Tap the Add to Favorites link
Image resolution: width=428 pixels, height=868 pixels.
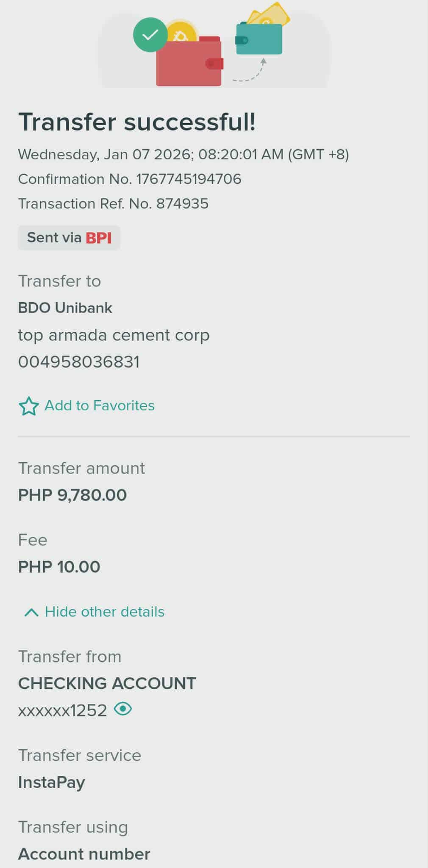pyautogui.click(x=100, y=406)
